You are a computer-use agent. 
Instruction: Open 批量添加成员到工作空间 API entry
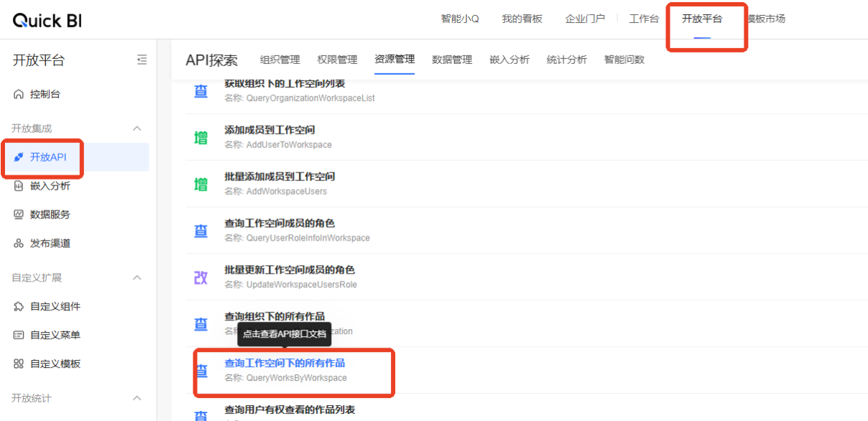280,177
